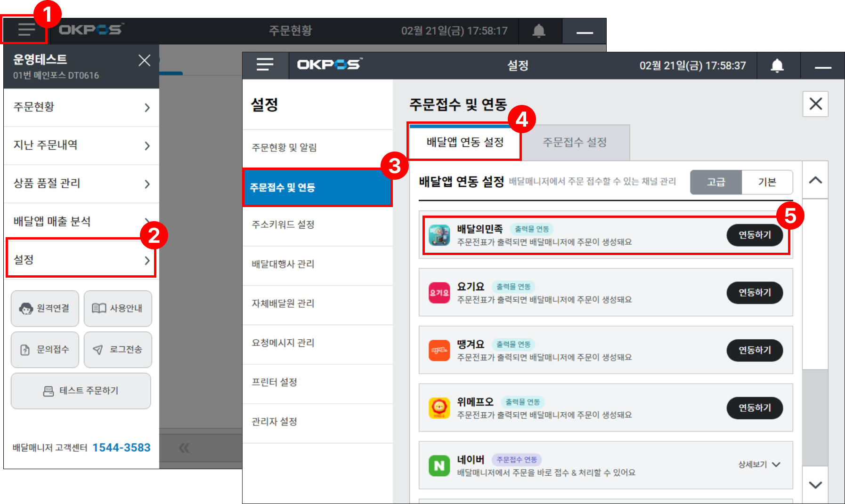
Task: Open 설정 in the side menu
Action: tap(81, 259)
